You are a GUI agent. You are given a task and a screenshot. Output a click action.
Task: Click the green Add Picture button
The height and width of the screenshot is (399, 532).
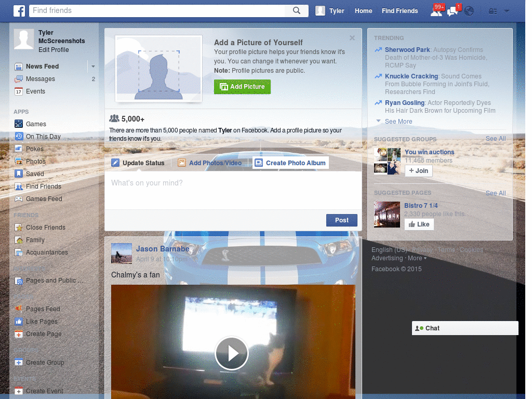(x=242, y=87)
